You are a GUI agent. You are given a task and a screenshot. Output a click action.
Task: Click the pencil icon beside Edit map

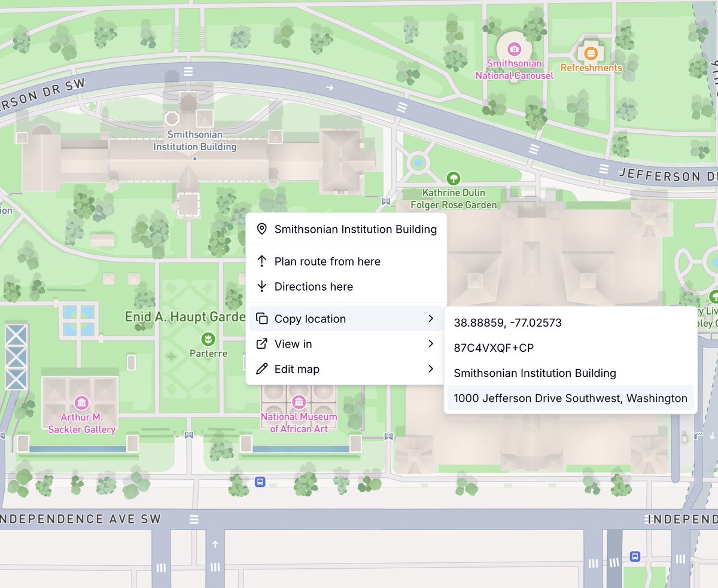tap(261, 369)
